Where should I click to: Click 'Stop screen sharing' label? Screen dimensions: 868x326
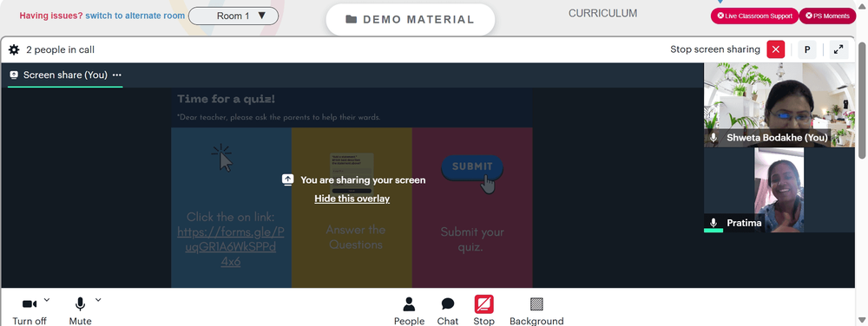coord(714,49)
